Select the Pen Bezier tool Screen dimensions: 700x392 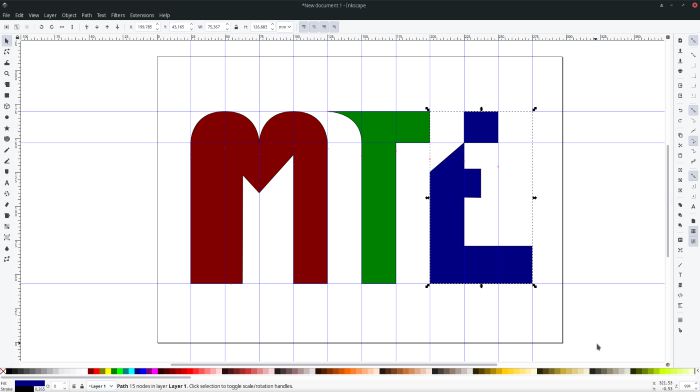[7, 161]
